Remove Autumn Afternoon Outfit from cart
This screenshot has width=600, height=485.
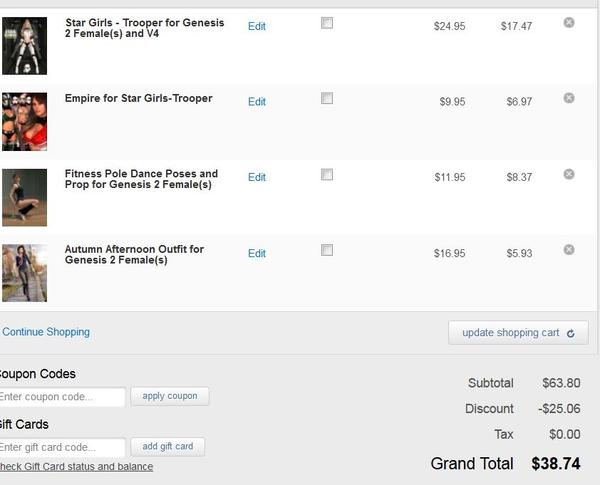(x=569, y=249)
